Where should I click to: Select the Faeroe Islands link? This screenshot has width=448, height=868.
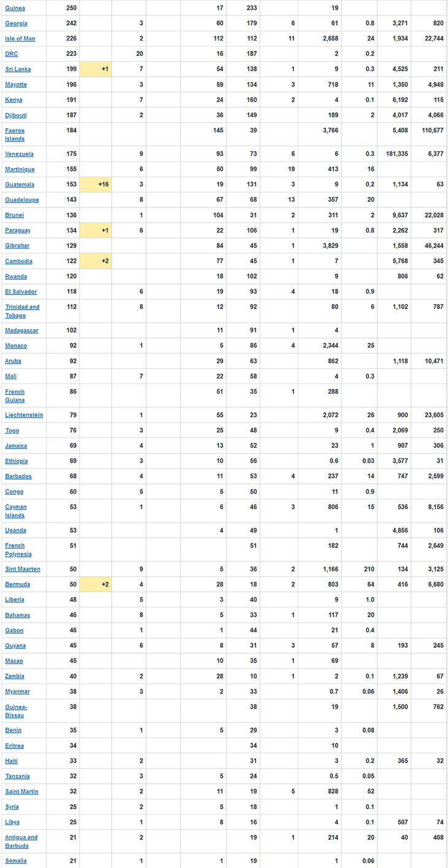(x=15, y=134)
